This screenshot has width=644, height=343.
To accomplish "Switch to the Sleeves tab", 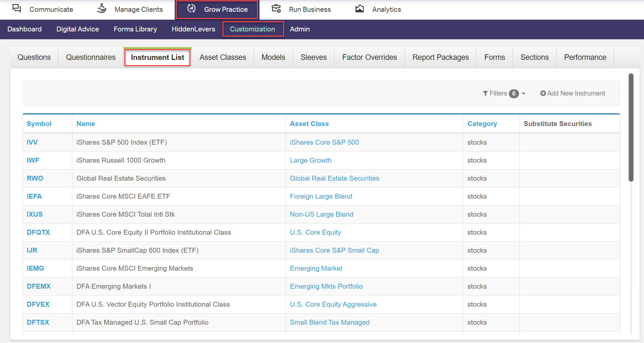I will pyautogui.click(x=313, y=57).
